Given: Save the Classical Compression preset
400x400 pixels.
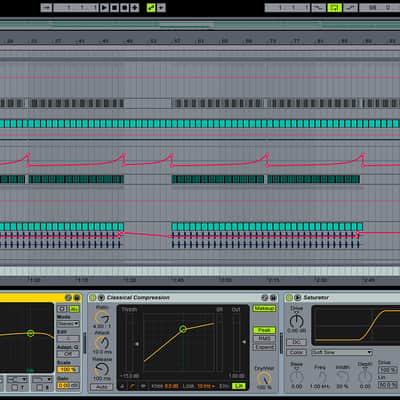Looking at the screenshot, I should pyautogui.click(x=273, y=297).
